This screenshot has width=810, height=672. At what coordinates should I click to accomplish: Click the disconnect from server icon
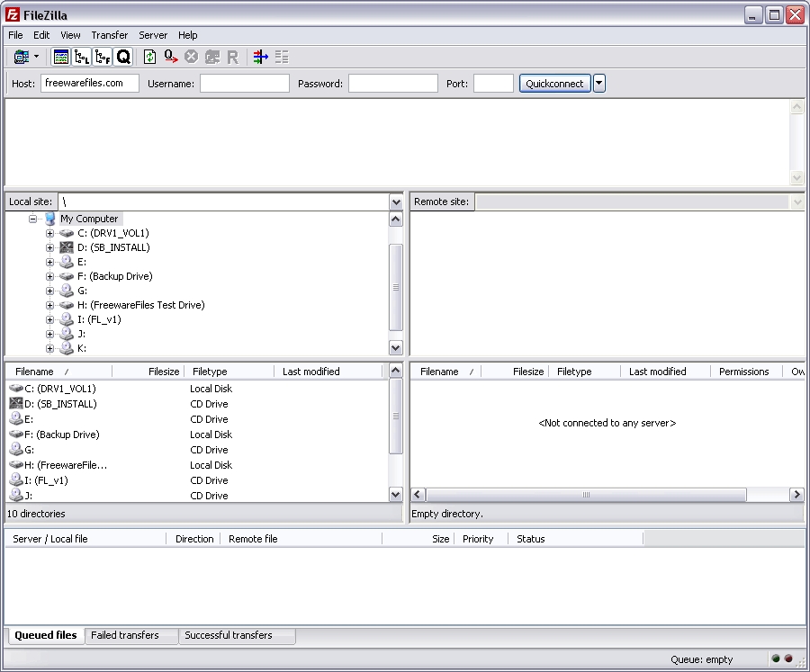pyautogui.click(x=212, y=57)
